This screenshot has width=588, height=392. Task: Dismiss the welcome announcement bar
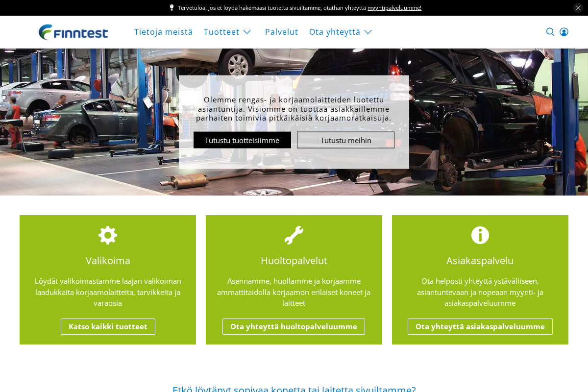tap(578, 8)
